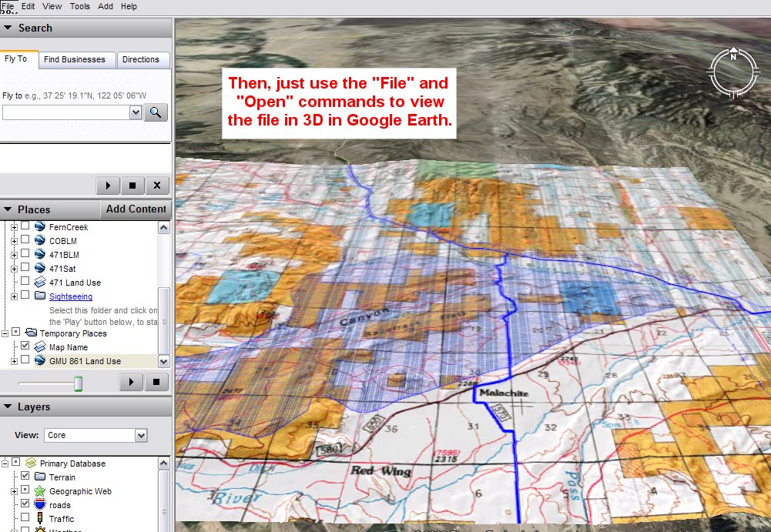
Task: Enable the COBLM checkbox
Action: [25, 240]
